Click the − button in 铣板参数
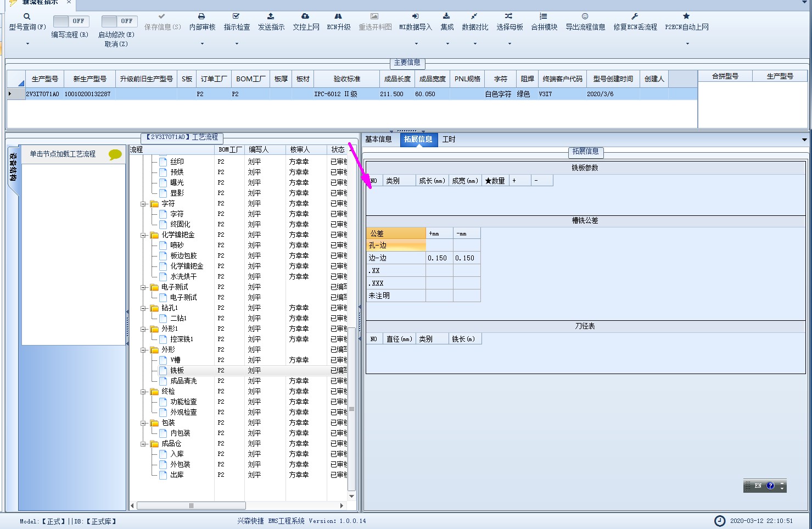The height and width of the screenshot is (529, 812). 542,181
